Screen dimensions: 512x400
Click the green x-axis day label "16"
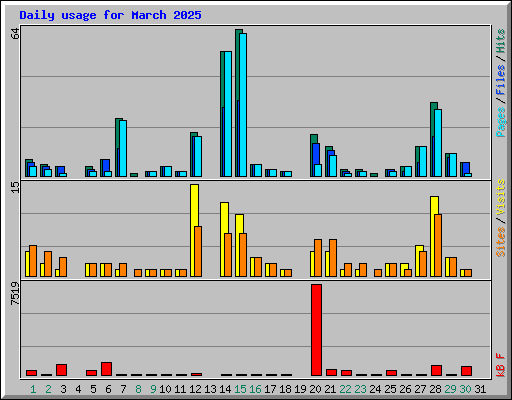click(x=255, y=389)
